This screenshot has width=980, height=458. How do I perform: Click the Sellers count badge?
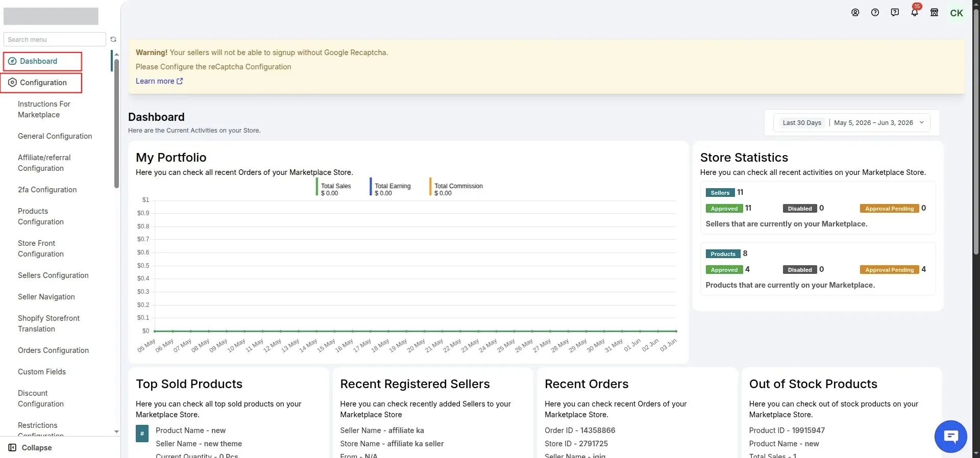(720, 193)
